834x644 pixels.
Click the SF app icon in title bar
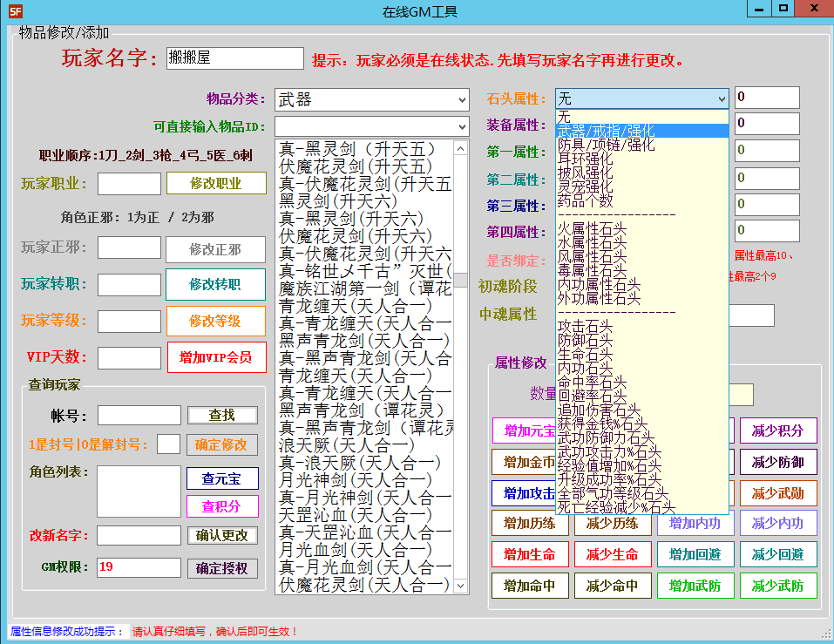pos(15,11)
